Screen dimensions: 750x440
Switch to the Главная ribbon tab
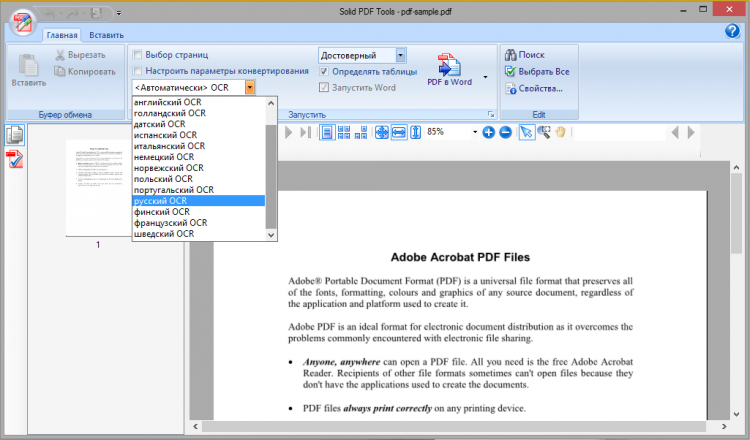(x=62, y=35)
